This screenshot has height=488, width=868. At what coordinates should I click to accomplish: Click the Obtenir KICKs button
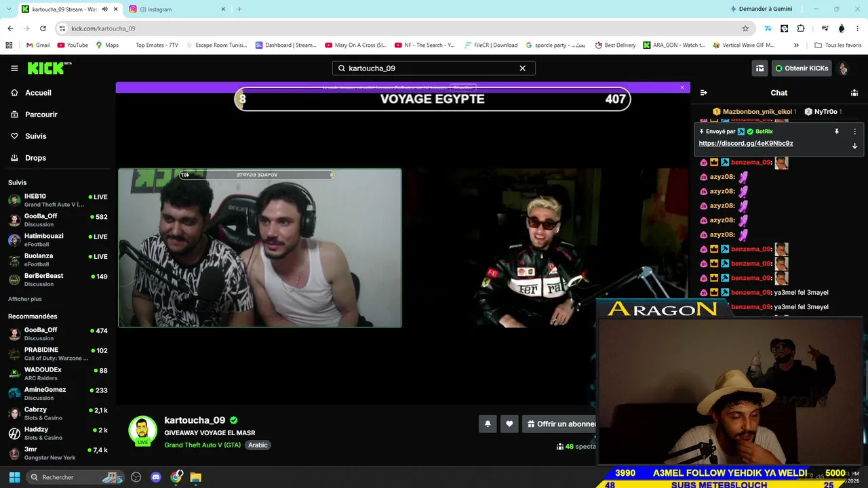tap(802, 68)
